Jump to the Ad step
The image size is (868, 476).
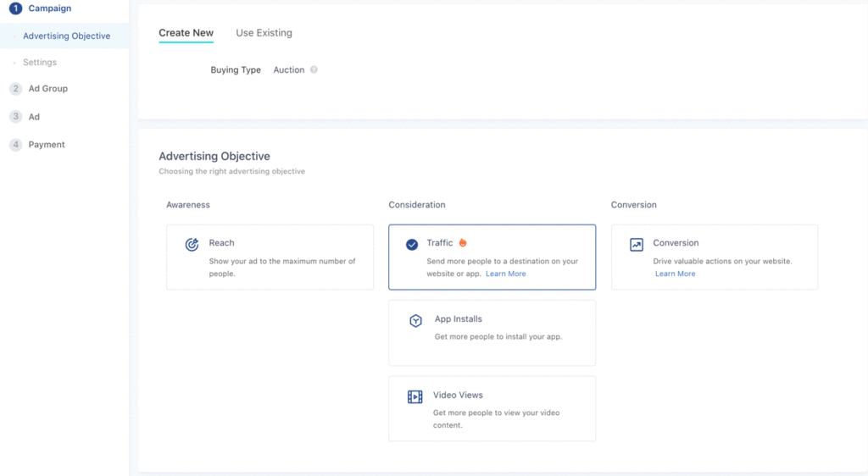click(34, 117)
